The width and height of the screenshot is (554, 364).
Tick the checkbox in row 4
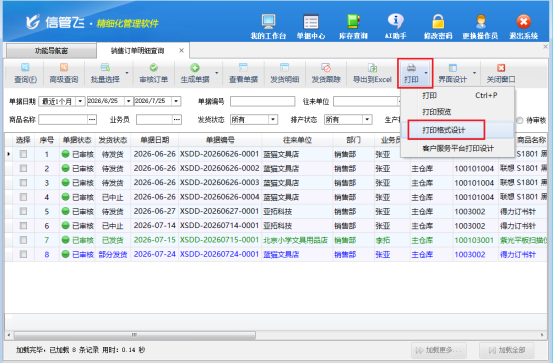(x=23, y=197)
